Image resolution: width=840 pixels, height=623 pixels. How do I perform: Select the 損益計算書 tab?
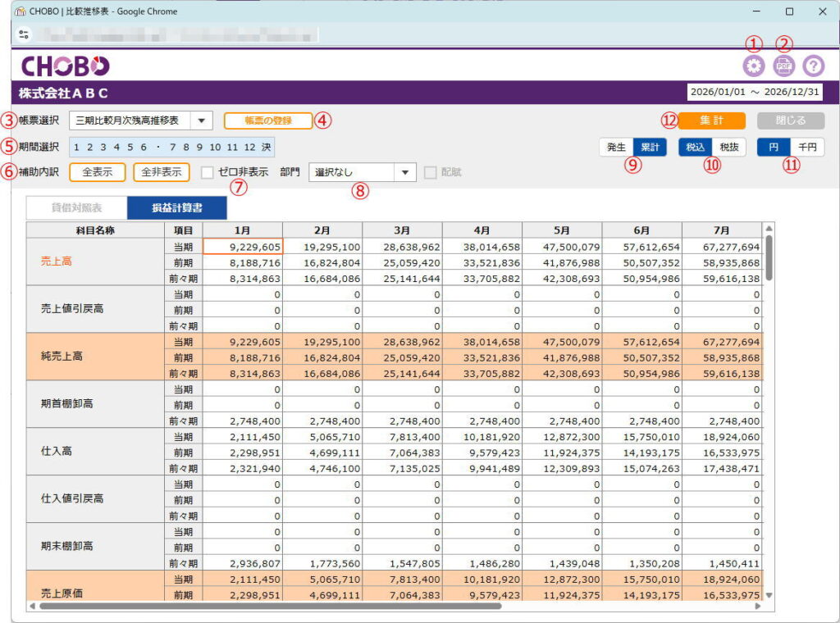pos(176,208)
